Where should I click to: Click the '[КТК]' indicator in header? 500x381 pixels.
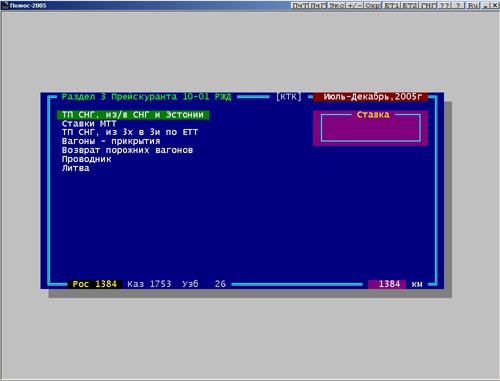click(x=289, y=97)
